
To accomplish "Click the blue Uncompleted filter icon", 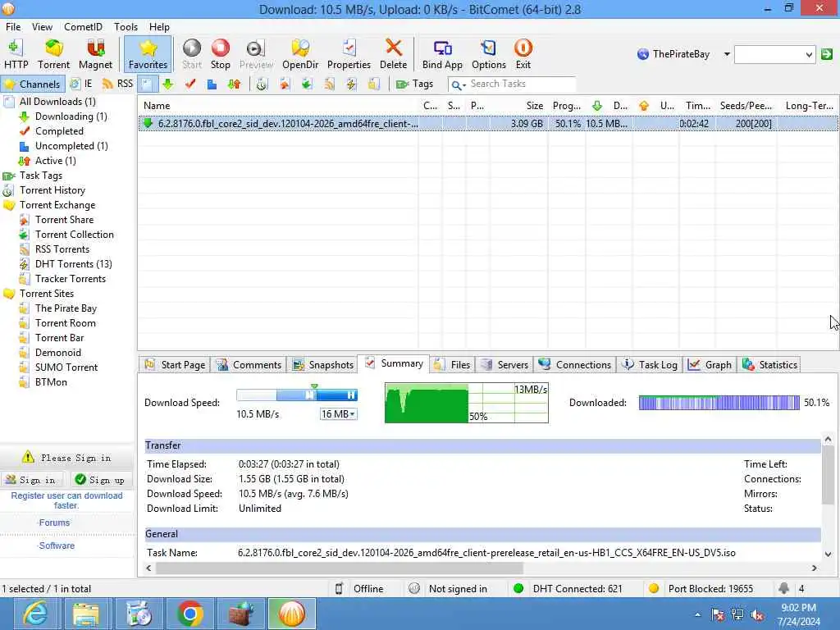I will 212,84.
